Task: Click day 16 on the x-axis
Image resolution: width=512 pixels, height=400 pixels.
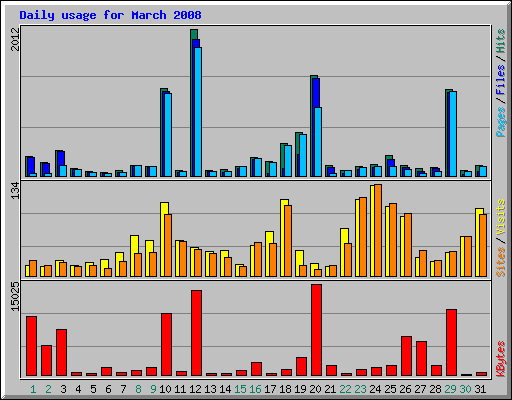Action: coord(255,389)
